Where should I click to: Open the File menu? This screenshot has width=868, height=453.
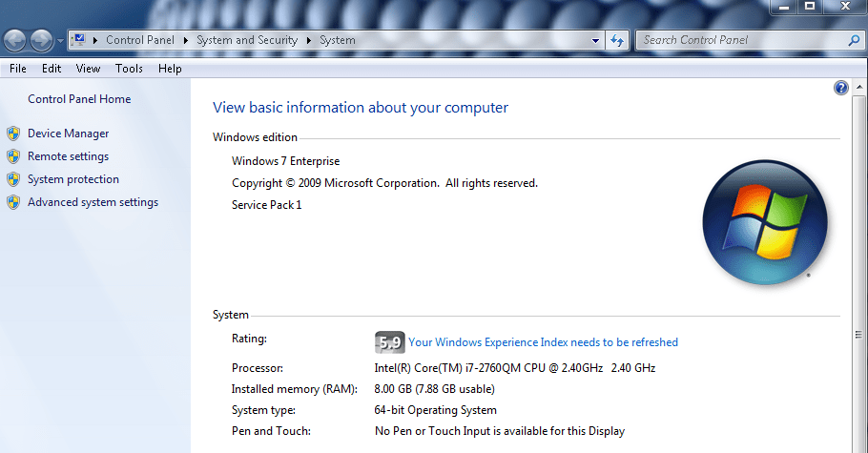(18, 69)
